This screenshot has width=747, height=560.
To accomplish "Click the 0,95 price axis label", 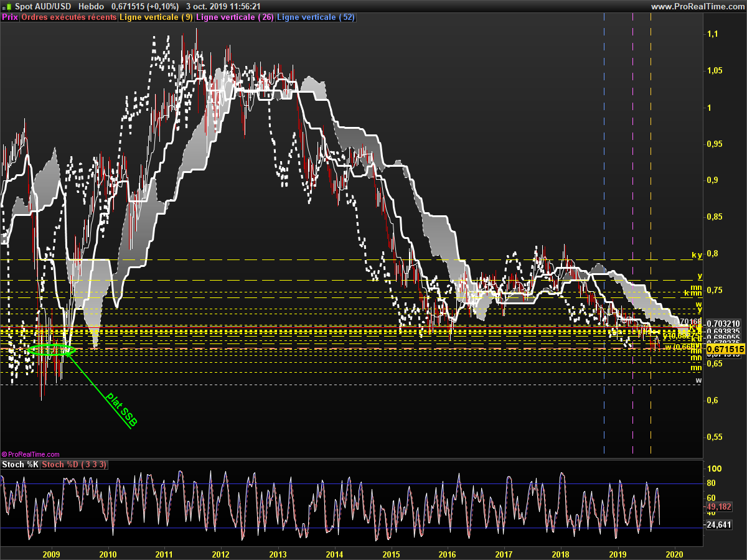I will click(715, 144).
